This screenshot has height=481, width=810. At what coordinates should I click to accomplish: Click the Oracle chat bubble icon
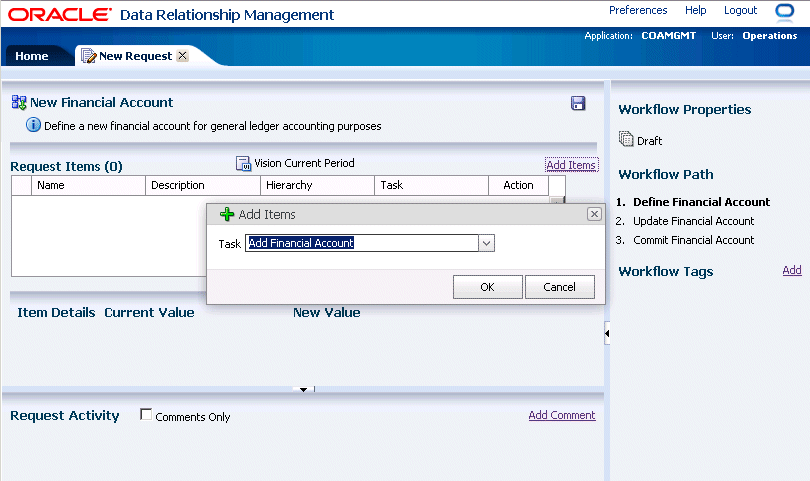(784, 12)
